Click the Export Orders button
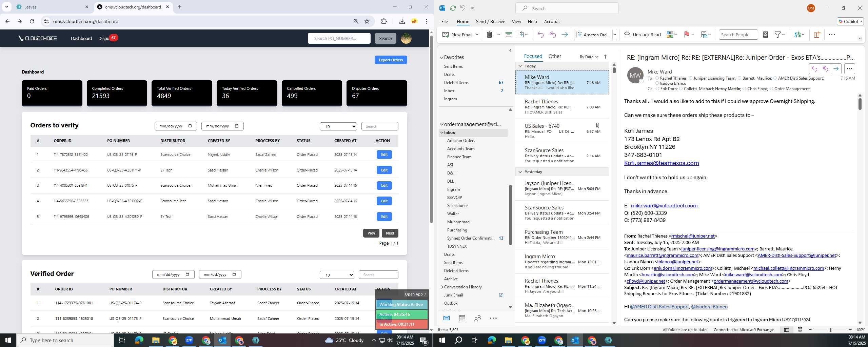Viewport: 868px width, 347px height. click(x=391, y=60)
